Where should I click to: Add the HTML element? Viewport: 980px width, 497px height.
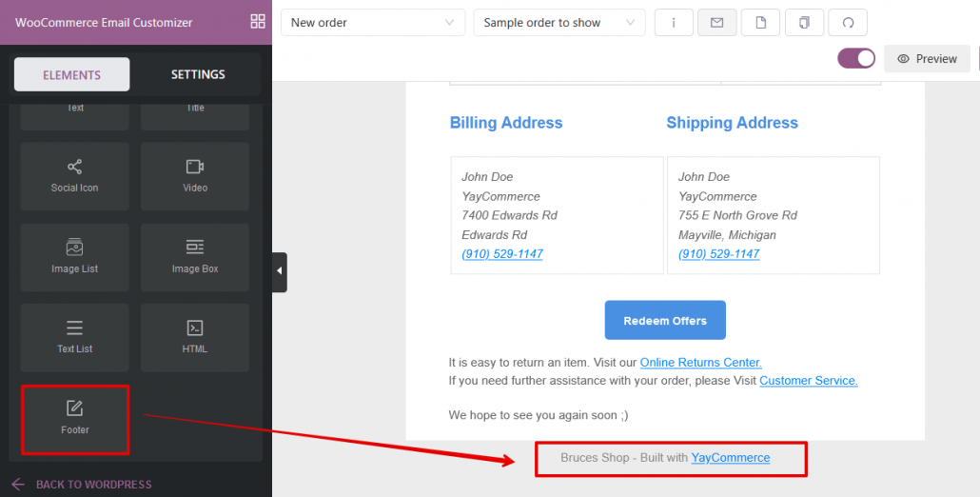[x=195, y=338]
